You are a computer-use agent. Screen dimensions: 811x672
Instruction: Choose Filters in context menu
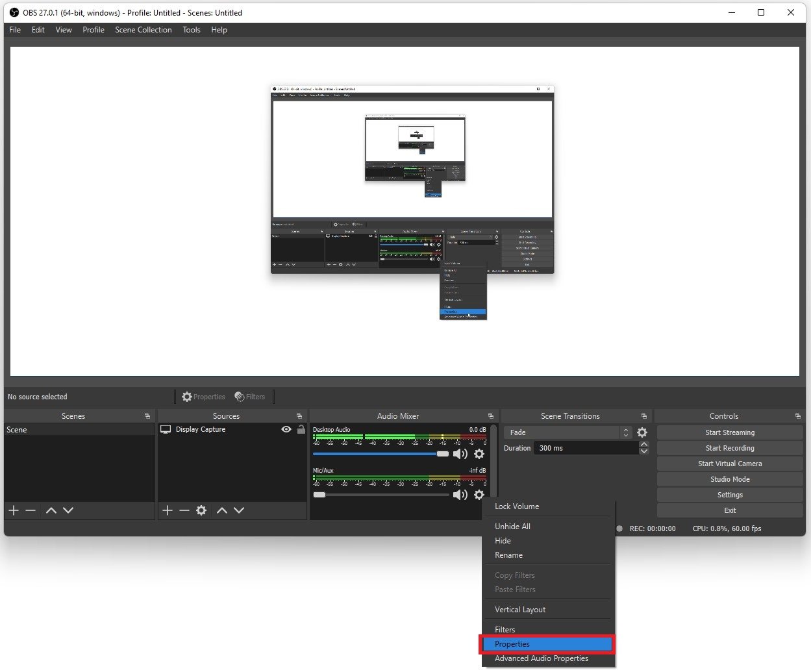click(x=549, y=630)
